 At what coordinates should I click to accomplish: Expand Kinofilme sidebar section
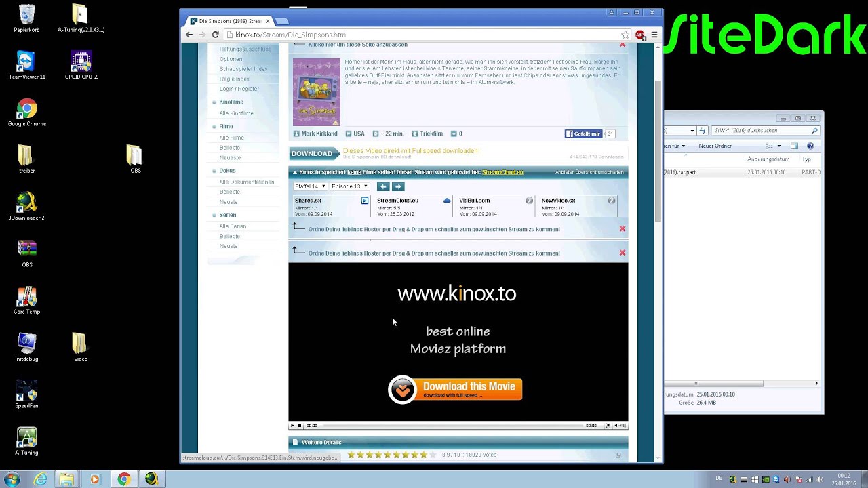231,102
